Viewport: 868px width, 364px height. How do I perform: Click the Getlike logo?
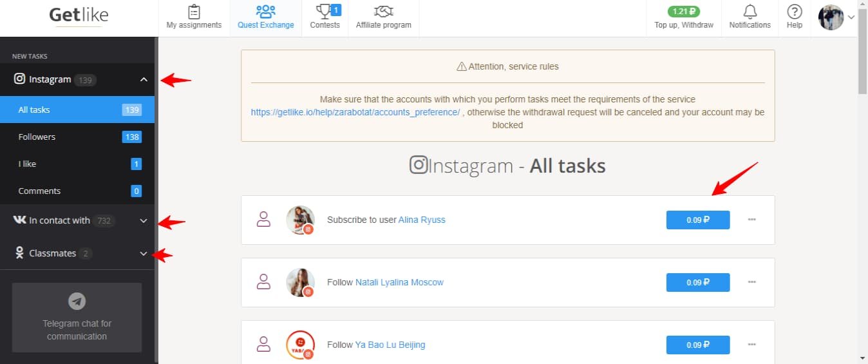(x=79, y=15)
